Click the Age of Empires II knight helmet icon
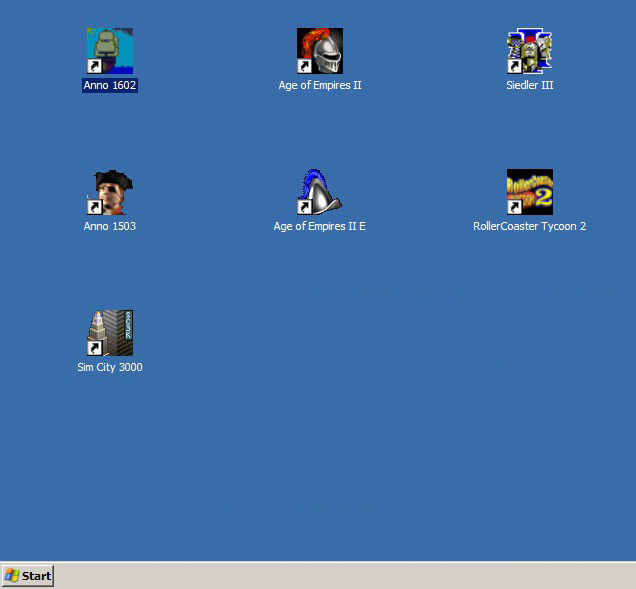Viewport: 636px width, 589px height. (320, 51)
